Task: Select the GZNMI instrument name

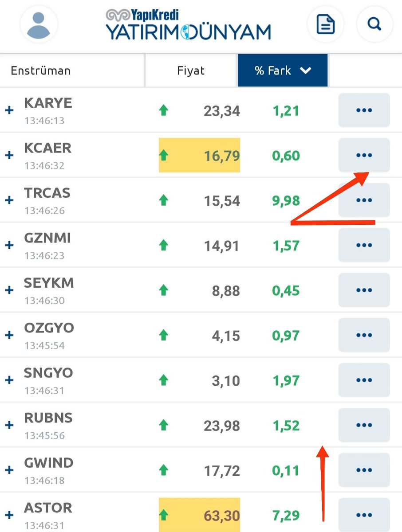Action: coord(47,238)
